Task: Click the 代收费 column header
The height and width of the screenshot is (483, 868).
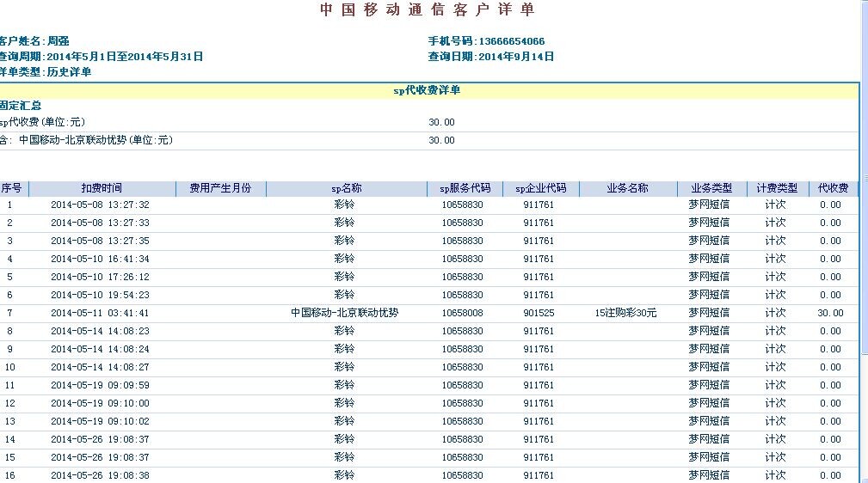Action: coord(833,189)
